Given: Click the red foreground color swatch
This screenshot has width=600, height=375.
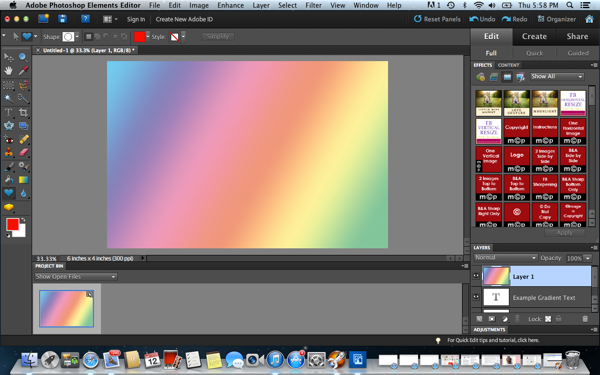Looking at the screenshot, I should 12,224.
